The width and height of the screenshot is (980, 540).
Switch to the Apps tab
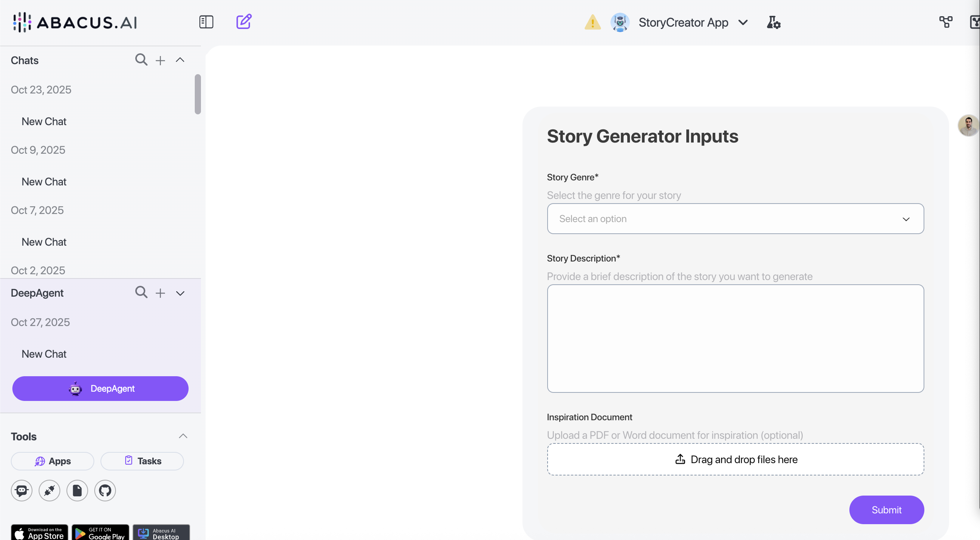point(52,461)
